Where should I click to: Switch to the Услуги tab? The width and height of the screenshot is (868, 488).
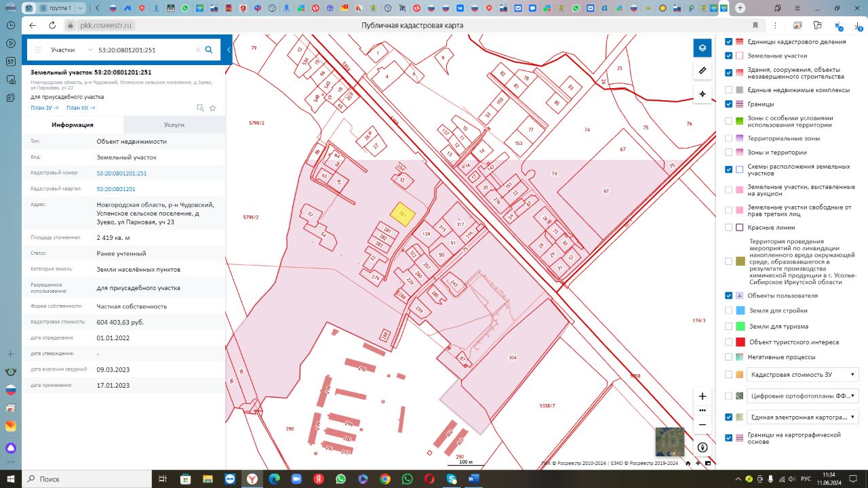coord(174,125)
